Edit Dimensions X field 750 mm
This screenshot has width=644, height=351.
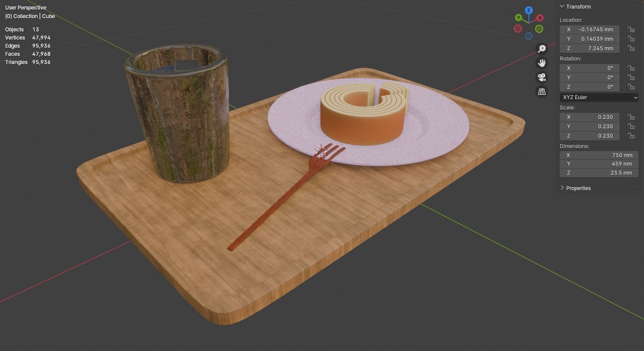point(599,155)
